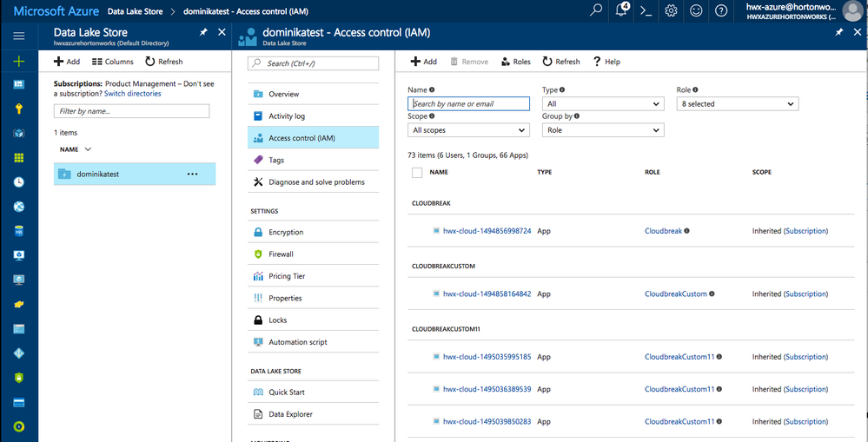Expand the Scope dropdown showing All scopes
Viewport: 868px width, 442px height.
[x=468, y=130]
